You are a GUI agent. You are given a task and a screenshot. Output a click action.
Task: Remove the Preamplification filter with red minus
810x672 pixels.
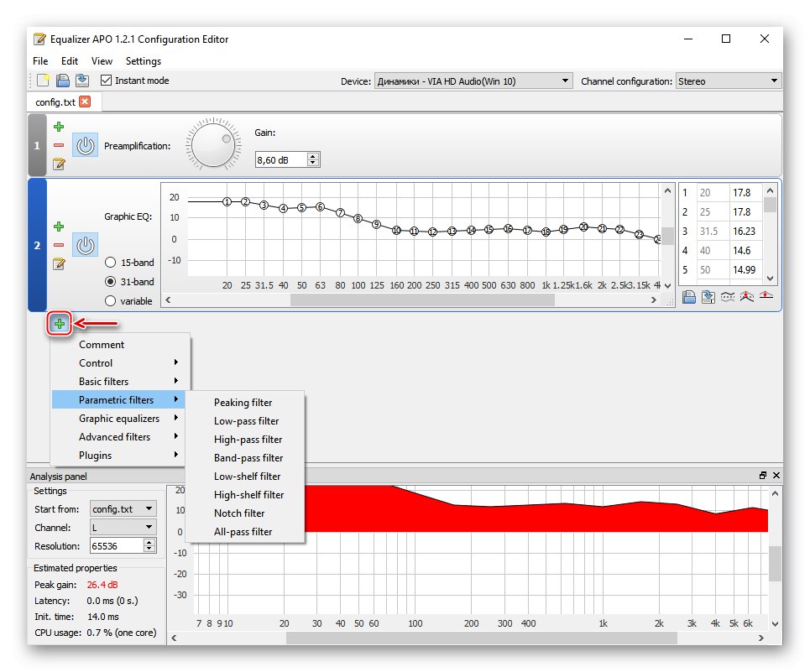point(59,145)
